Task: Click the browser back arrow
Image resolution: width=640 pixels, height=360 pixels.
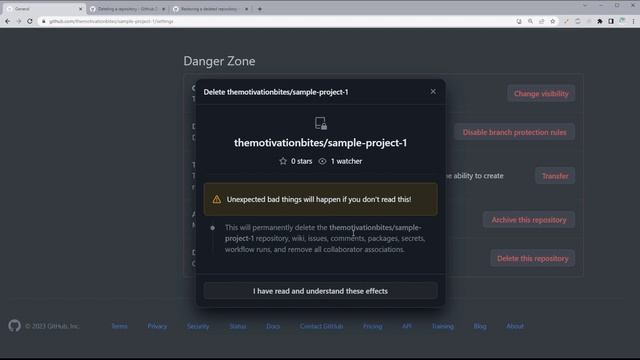Action: point(7,21)
